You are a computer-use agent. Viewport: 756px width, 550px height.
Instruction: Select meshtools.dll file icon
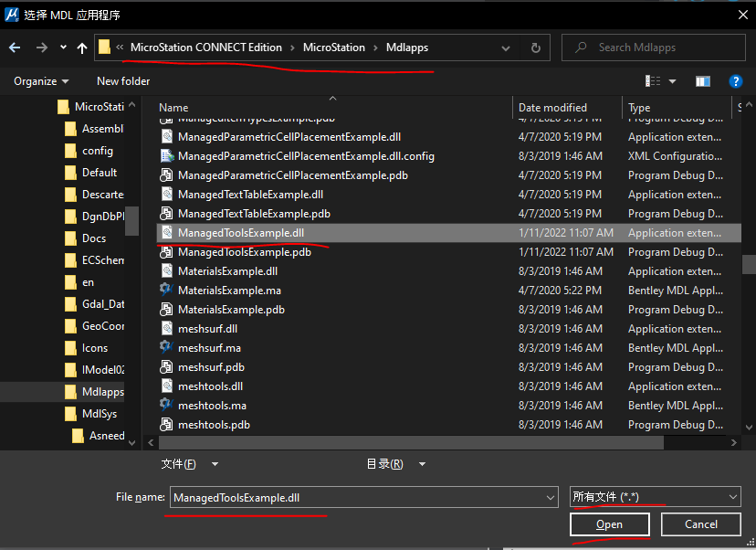166,386
